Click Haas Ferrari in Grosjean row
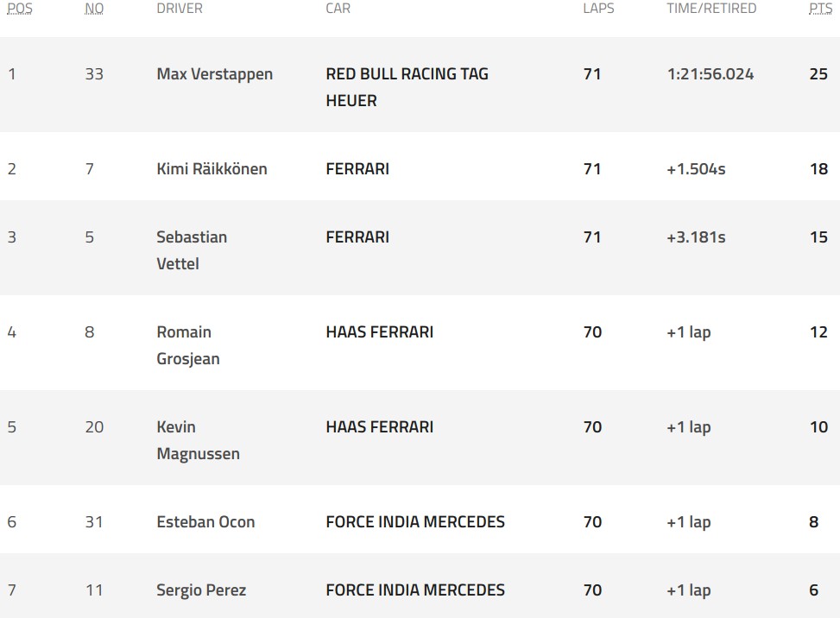The height and width of the screenshot is (618, 840). [379, 332]
